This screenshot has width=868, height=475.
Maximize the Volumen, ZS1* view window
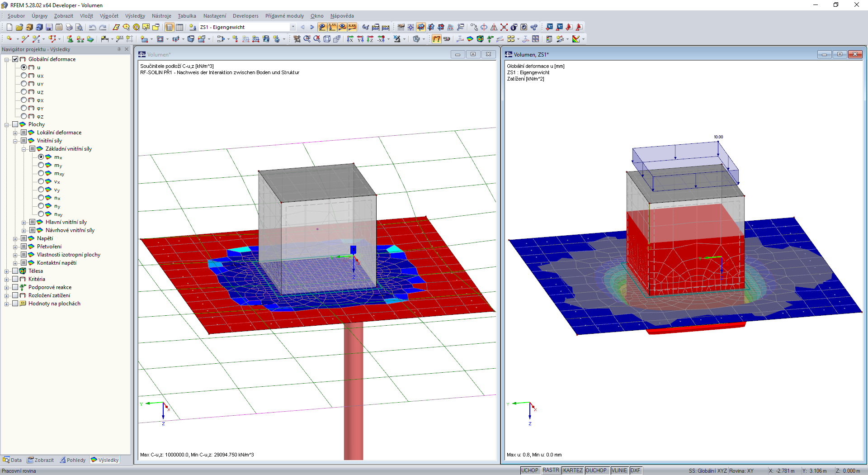(x=840, y=54)
